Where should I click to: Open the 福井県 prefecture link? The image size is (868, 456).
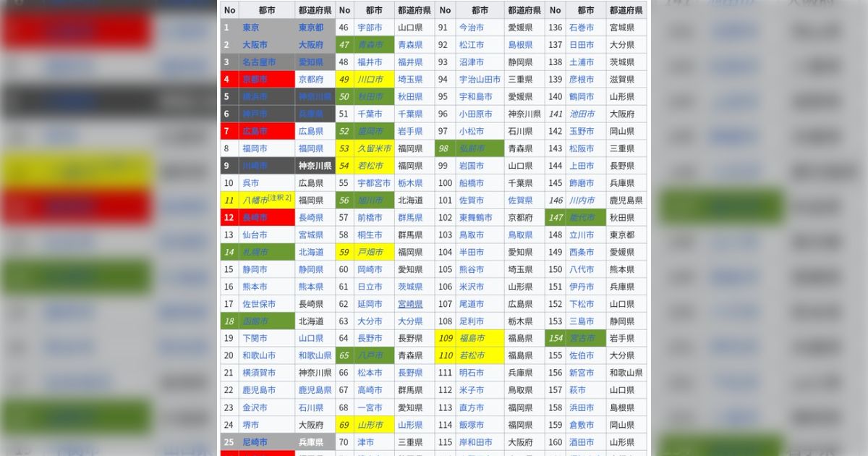410,62
